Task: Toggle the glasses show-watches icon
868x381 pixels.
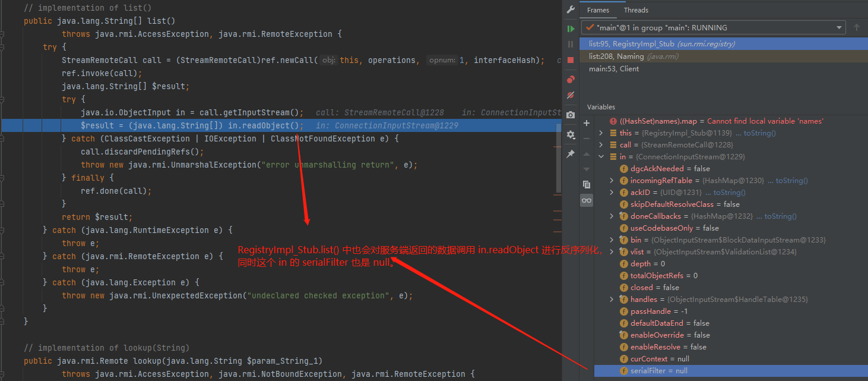Action: (x=587, y=200)
